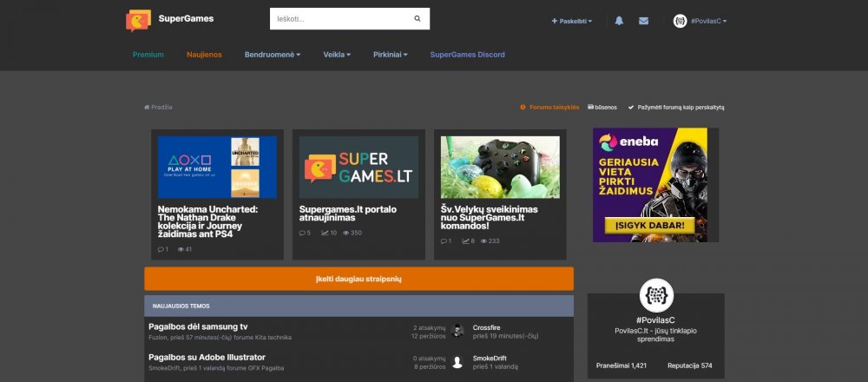Open topic Pagalbos su Adobe Illustrator
The height and width of the screenshot is (382, 868).
pyautogui.click(x=207, y=358)
